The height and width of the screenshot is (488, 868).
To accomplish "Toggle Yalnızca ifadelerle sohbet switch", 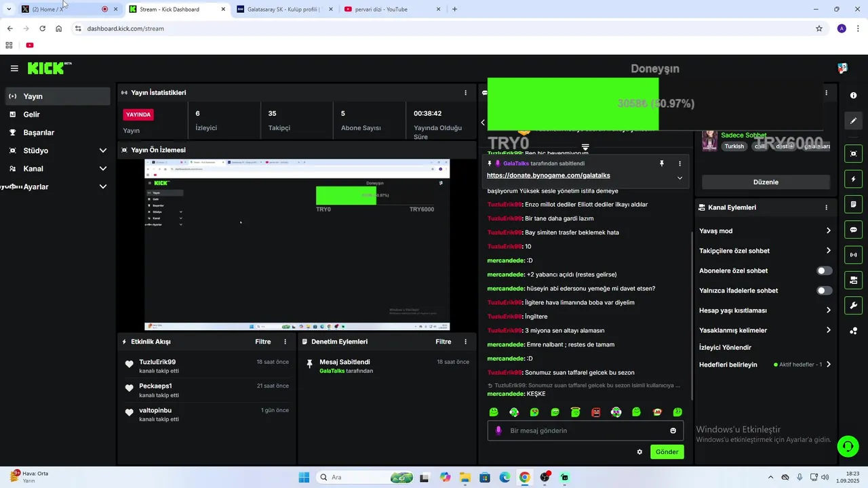I will 824,291.
